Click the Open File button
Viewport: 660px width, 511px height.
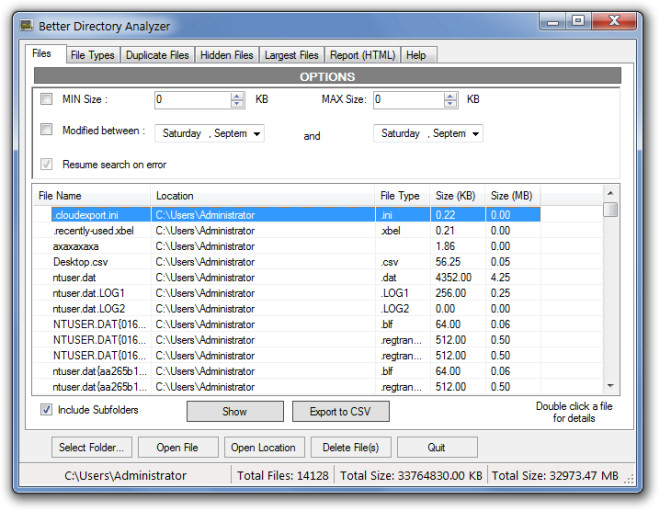point(178,447)
